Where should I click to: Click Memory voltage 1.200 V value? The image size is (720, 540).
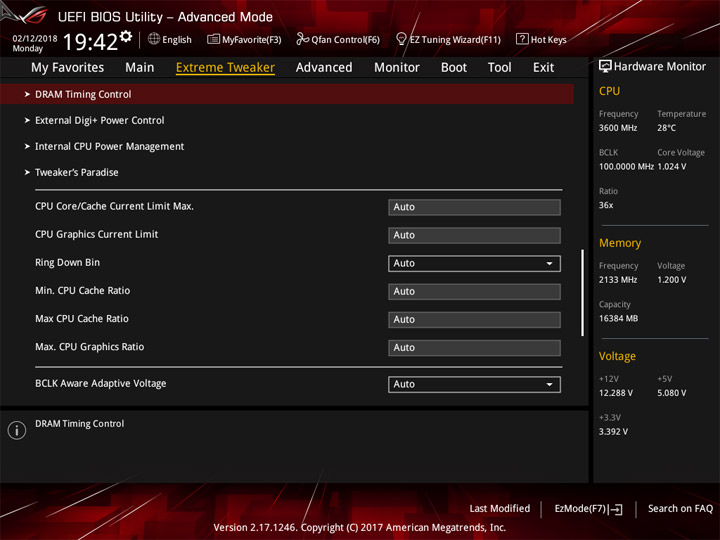672,280
